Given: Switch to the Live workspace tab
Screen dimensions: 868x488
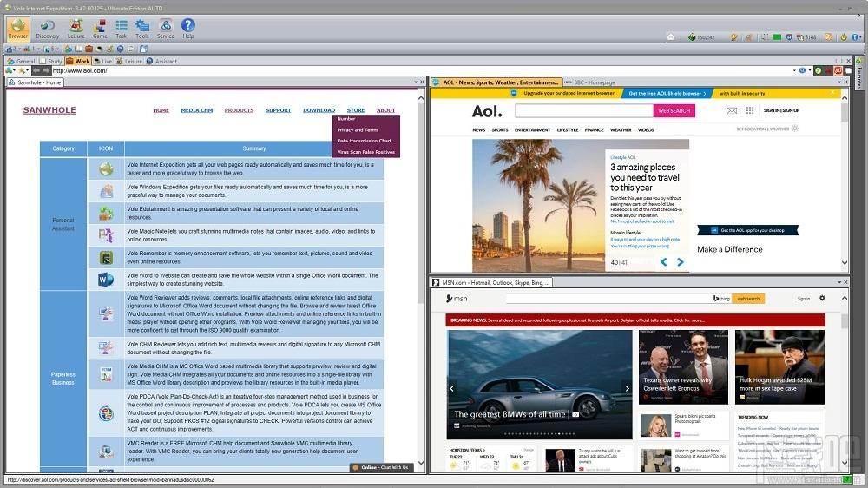Looking at the screenshot, I should [103, 61].
